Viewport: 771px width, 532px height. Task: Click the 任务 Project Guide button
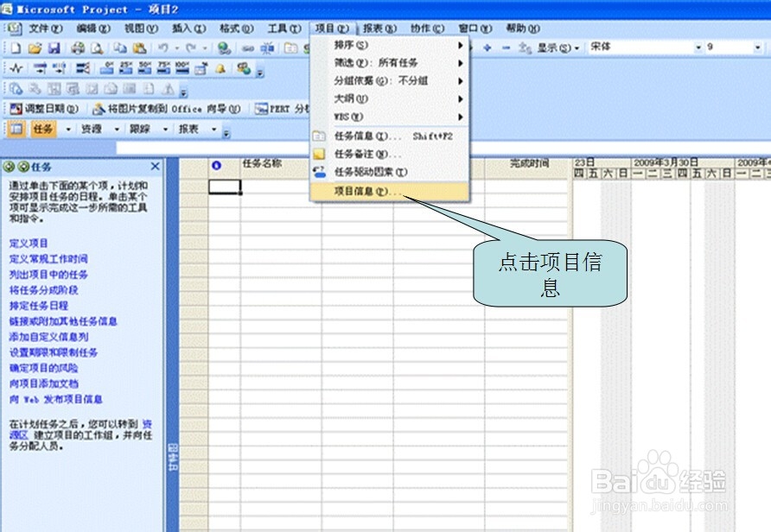[x=42, y=129]
